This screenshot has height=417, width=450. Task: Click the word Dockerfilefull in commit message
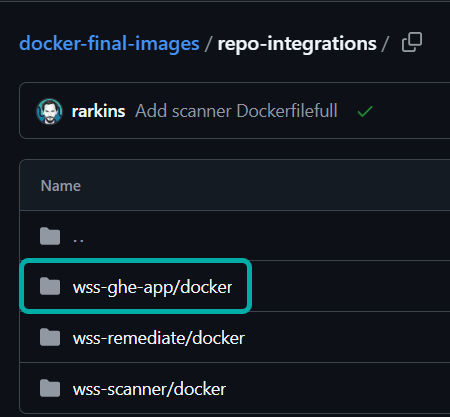point(287,111)
